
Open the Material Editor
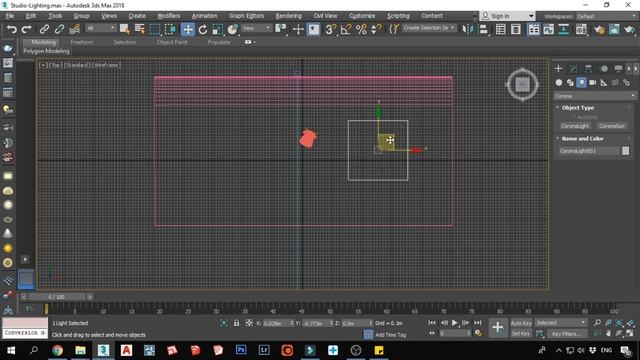coord(581,29)
